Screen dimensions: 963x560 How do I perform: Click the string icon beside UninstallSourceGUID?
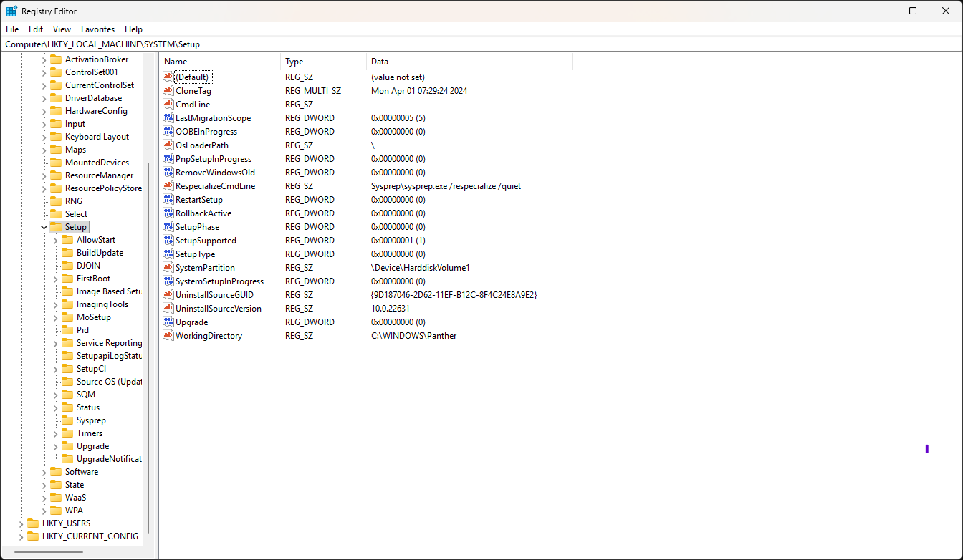pyautogui.click(x=168, y=295)
